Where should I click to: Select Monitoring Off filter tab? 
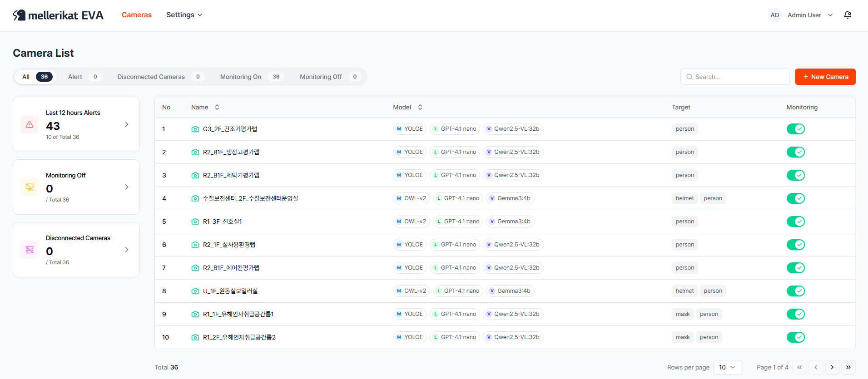point(330,77)
